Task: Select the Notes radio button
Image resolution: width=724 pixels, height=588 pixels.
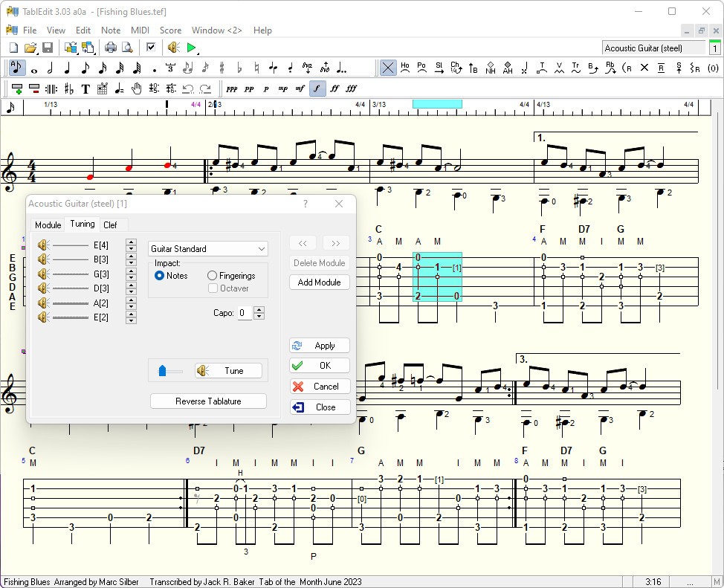Action: pyautogui.click(x=159, y=276)
